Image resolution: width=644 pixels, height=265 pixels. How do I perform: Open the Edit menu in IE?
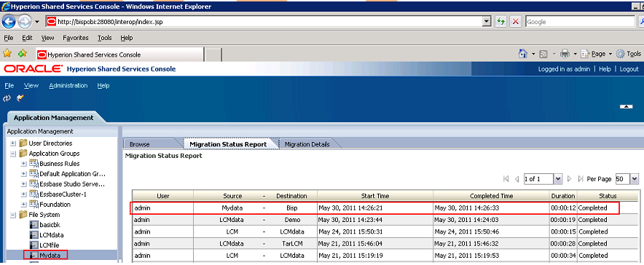[27, 38]
